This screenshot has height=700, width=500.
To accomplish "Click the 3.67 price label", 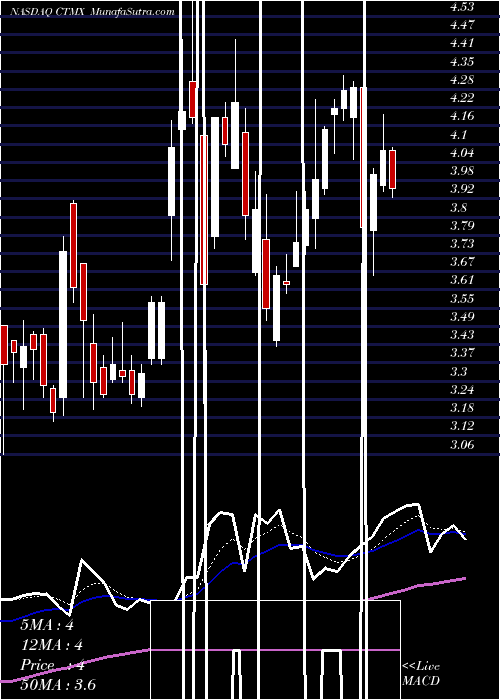I will pyautogui.click(x=462, y=262).
